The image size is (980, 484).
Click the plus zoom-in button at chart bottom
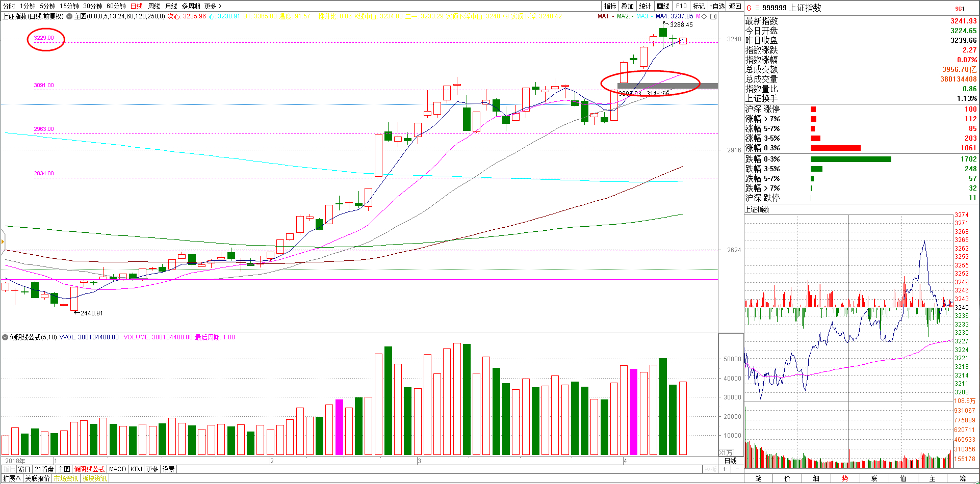(725, 469)
